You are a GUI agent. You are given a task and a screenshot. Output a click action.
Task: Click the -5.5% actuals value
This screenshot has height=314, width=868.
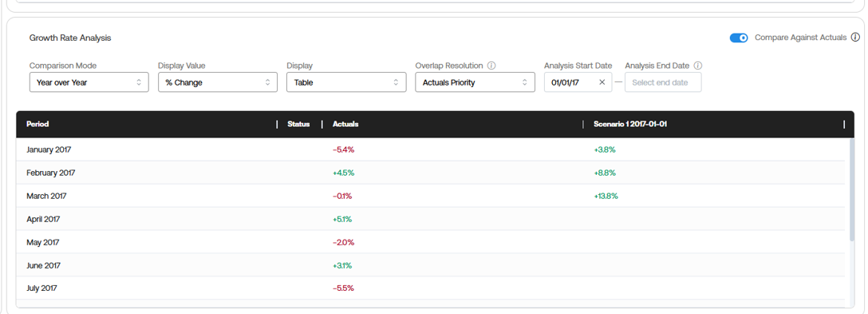pos(343,288)
